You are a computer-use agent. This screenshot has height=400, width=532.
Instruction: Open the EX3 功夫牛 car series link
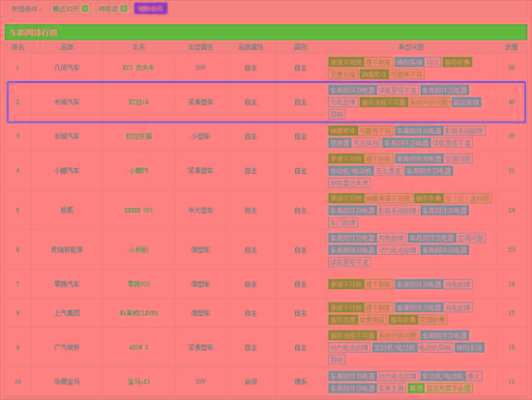pos(138,68)
